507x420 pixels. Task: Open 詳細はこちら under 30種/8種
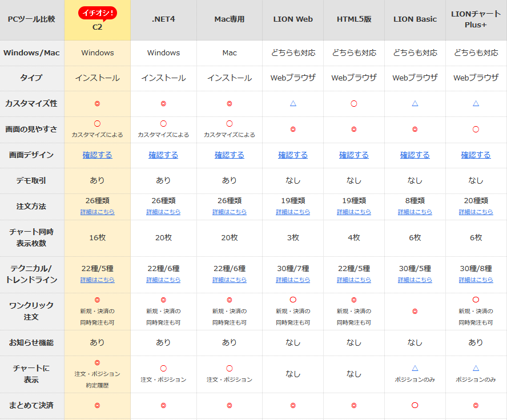click(x=476, y=280)
